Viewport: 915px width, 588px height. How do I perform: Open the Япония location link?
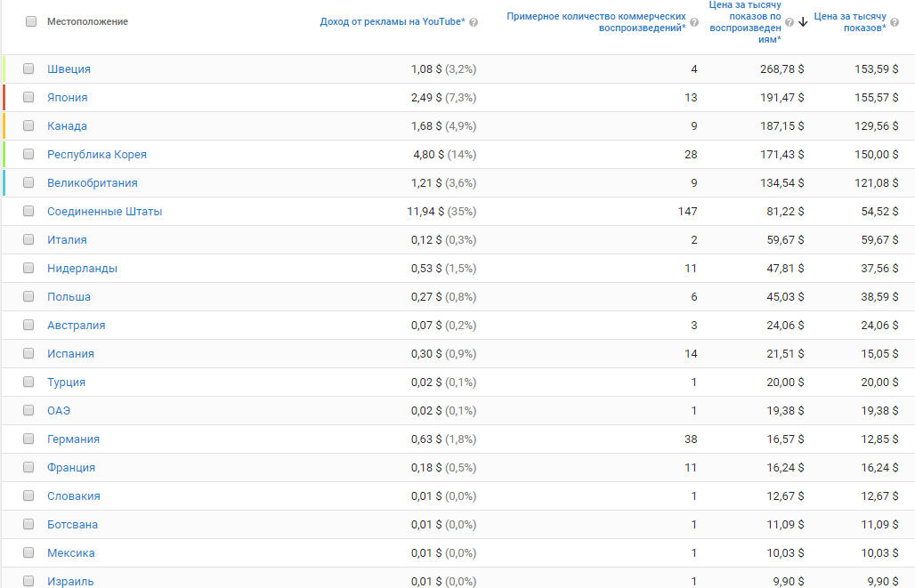pos(67,98)
